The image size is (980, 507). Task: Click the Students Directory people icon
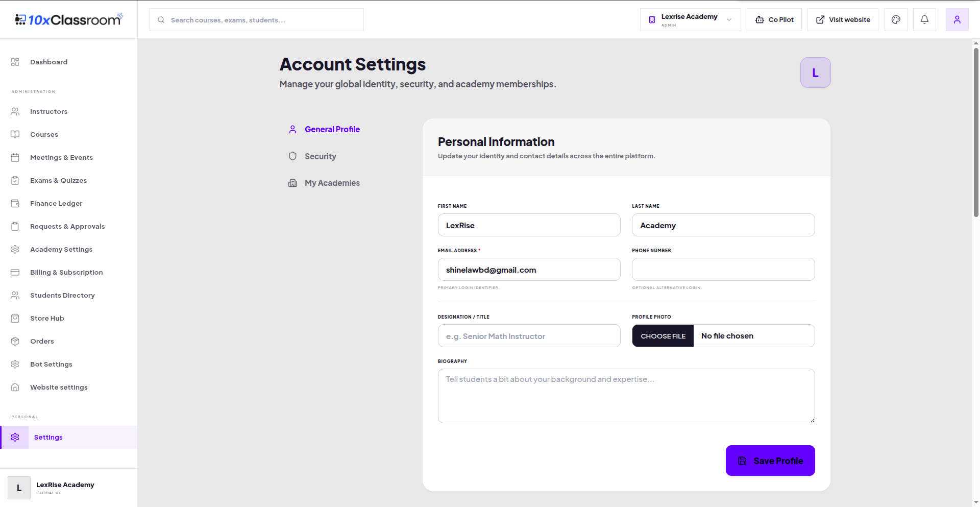tap(15, 295)
